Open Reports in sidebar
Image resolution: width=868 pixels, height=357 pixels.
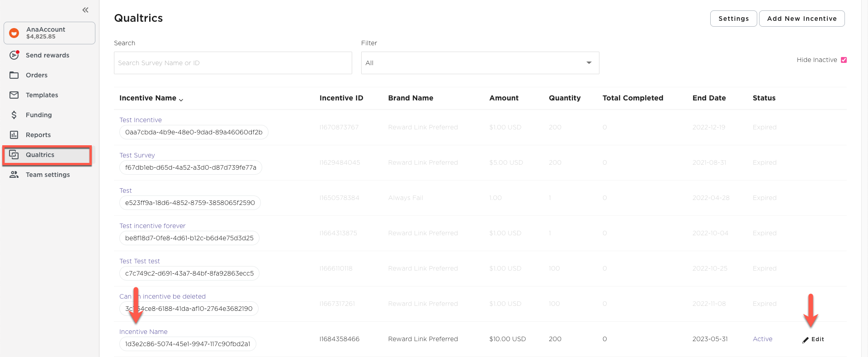tap(38, 135)
